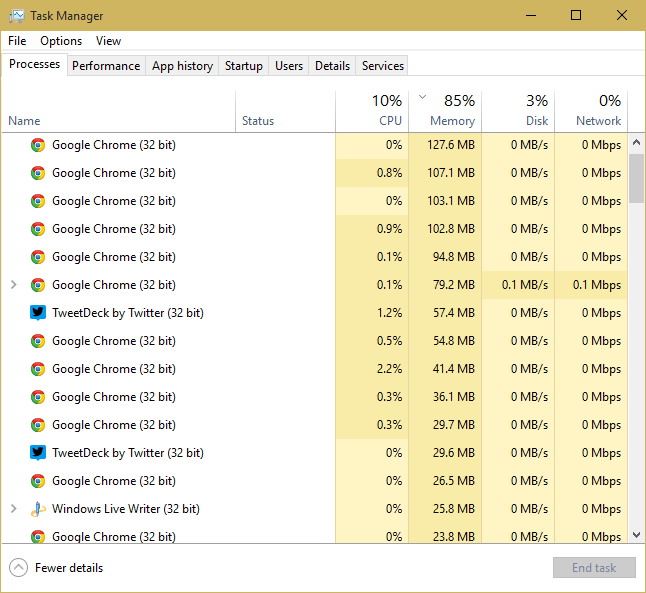Expand the Chrome process using 79.2 MB
The image size is (646, 593).
coord(14,285)
